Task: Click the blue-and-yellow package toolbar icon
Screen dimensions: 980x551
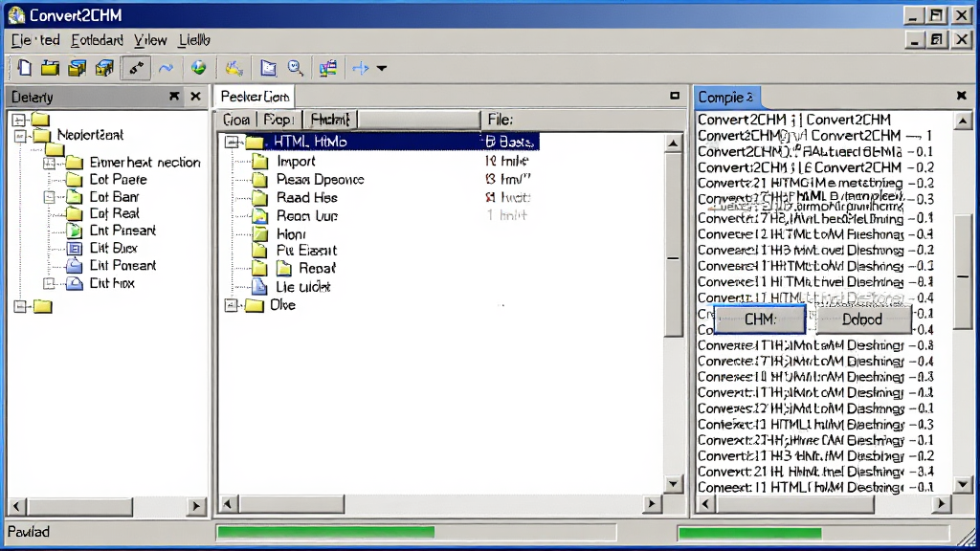Action: pyautogui.click(x=104, y=68)
